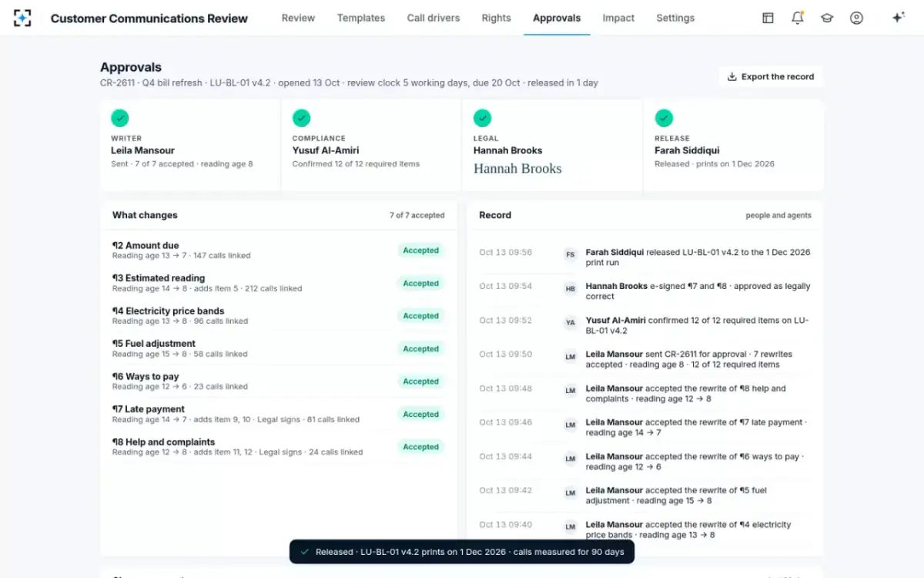The image size is (924, 578).
Task: Switch to Call drivers tab
Action: [434, 18]
